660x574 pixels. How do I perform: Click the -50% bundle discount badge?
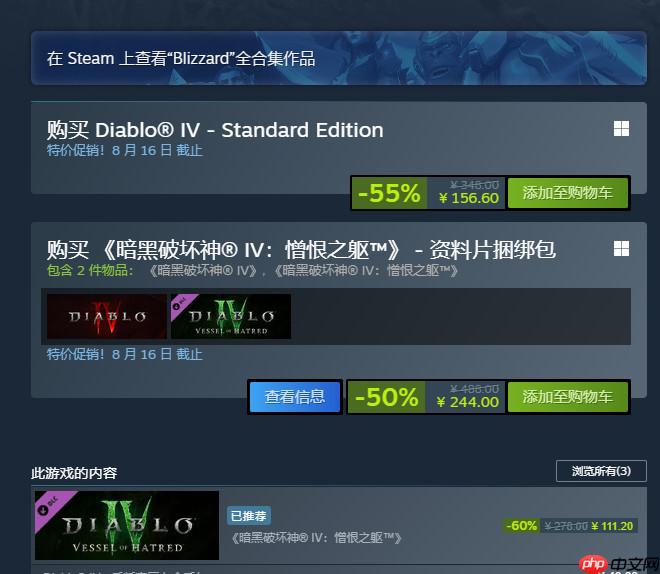pyautogui.click(x=386, y=397)
